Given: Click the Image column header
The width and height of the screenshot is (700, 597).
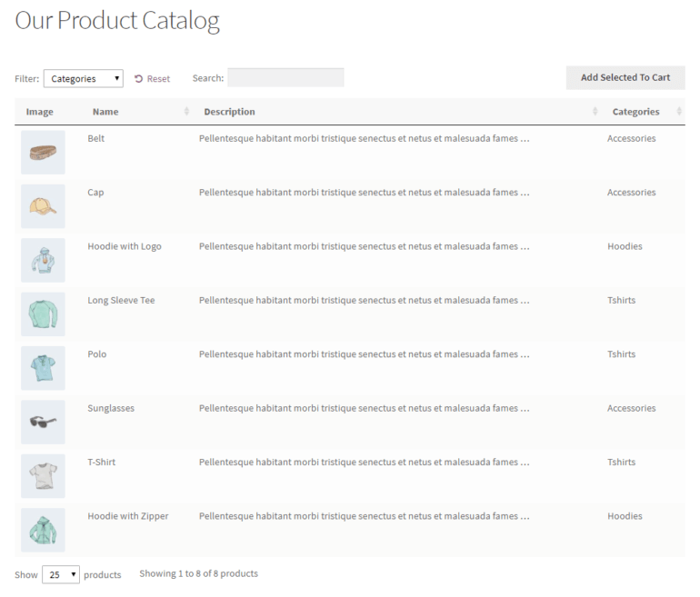Looking at the screenshot, I should point(40,112).
